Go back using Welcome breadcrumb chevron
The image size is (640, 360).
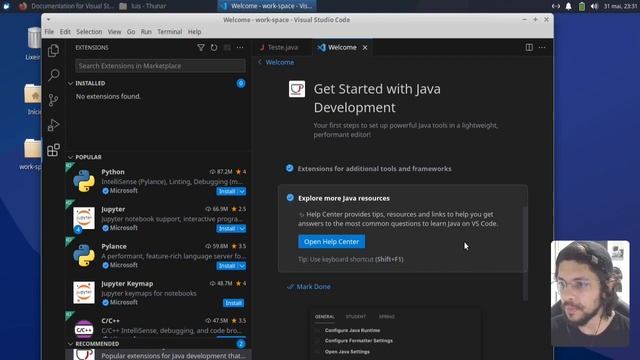coord(260,62)
